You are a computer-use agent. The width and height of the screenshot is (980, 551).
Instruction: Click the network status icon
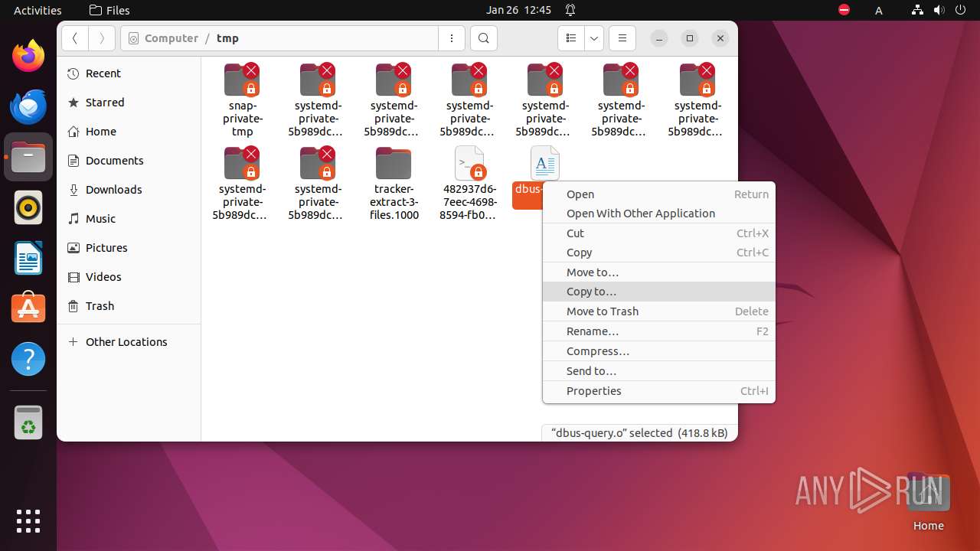coord(918,10)
